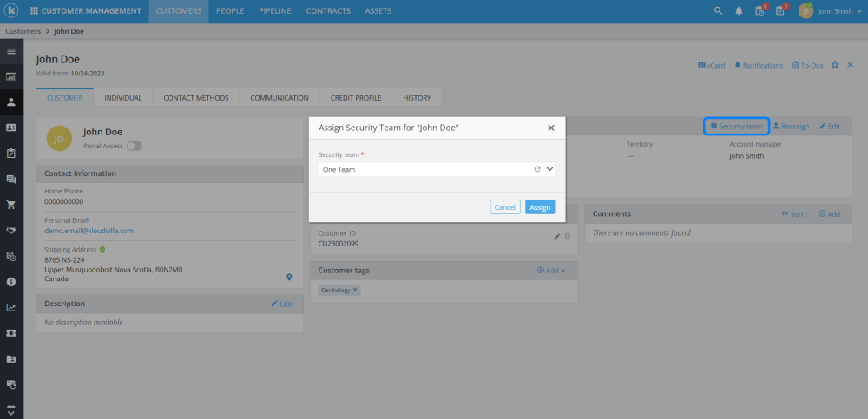Go to Customers breadcrumb

coord(23,31)
